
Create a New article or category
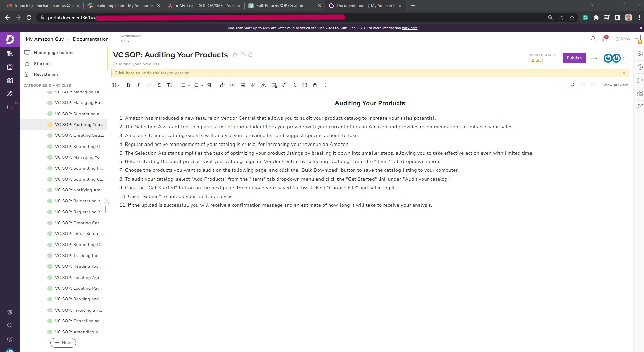(63, 343)
